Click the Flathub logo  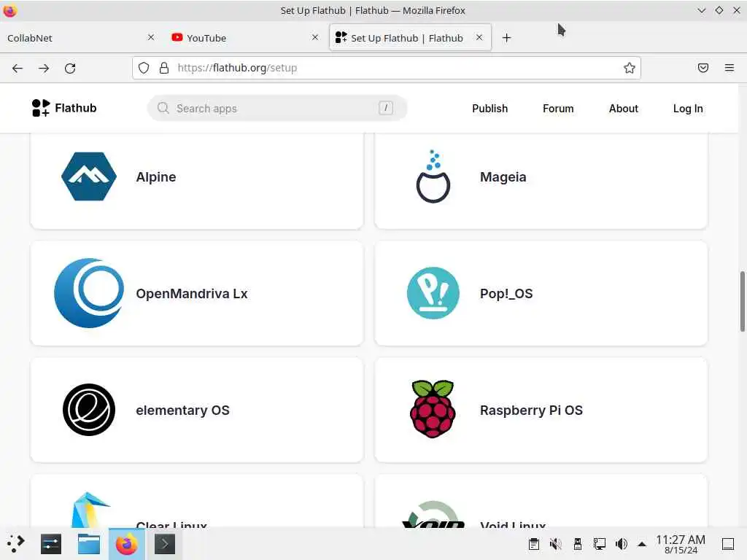click(64, 108)
